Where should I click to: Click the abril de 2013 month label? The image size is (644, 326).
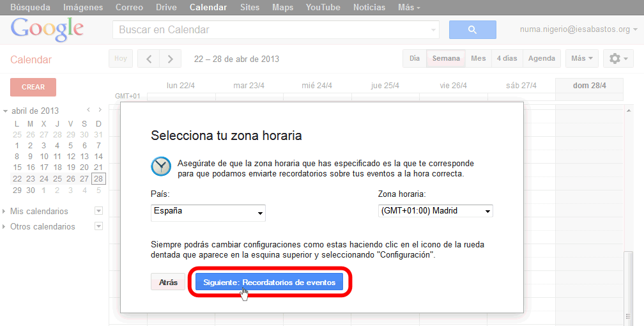[x=35, y=111]
